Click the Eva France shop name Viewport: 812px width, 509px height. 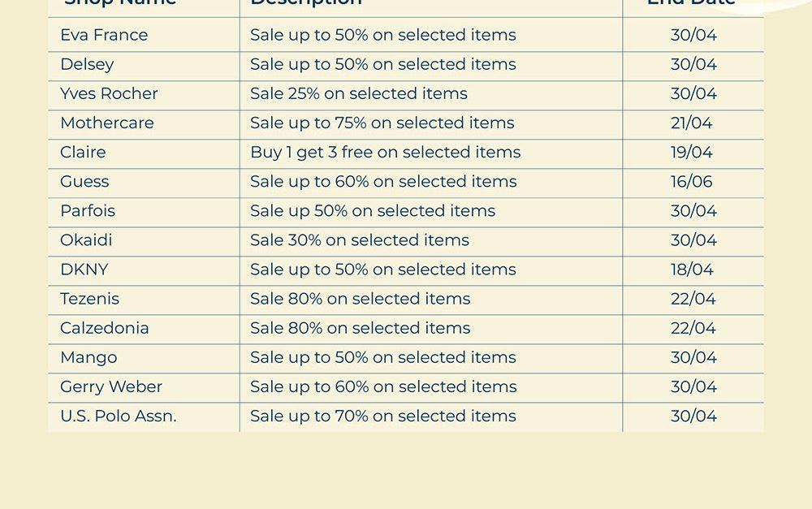(104, 35)
